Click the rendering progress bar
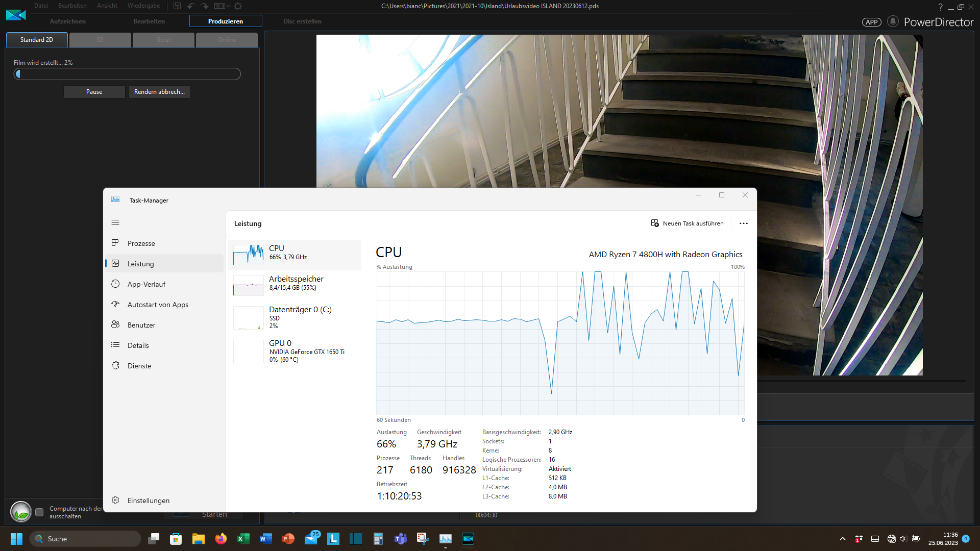Image resolution: width=980 pixels, height=551 pixels. [127, 74]
